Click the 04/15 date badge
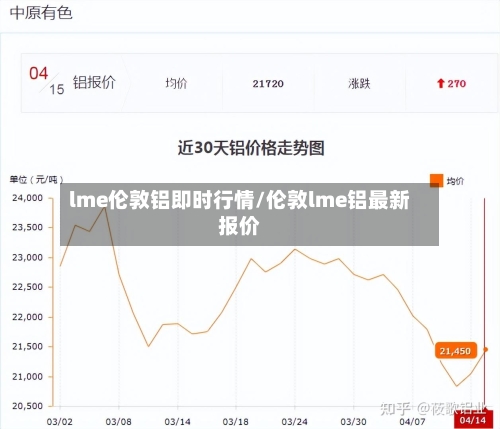The width and height of the screenshot is (500, 429). [x=47, y=81]
